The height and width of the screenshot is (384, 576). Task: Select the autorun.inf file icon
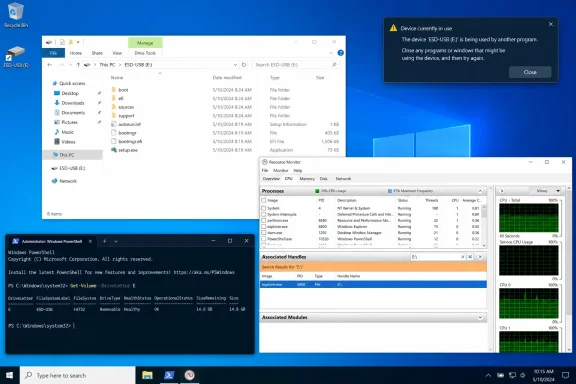[114, 124]
